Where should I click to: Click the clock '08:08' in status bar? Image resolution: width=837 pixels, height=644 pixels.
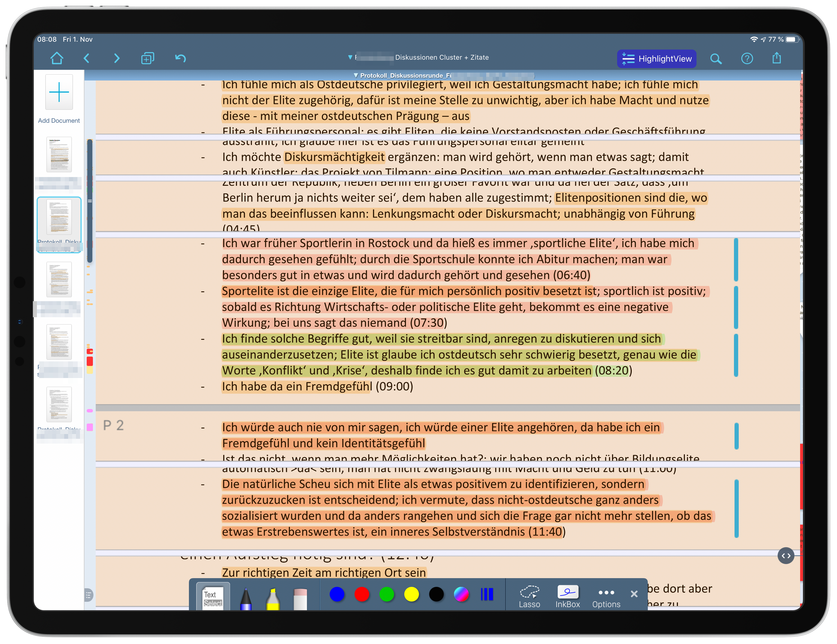click(47, 39)
